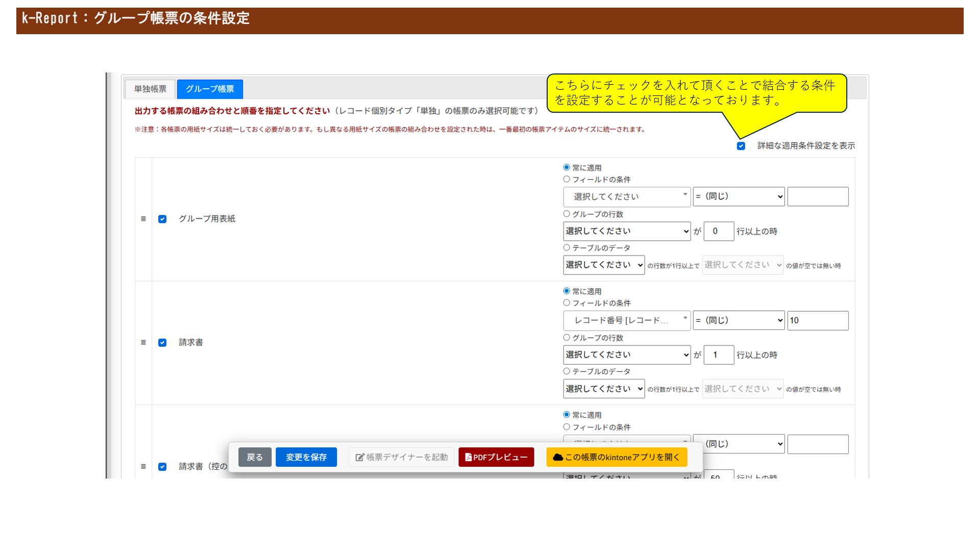Click drag handle icon beside 請求書 row
Viewport: 980px width, 551px height.
[143, 342]
